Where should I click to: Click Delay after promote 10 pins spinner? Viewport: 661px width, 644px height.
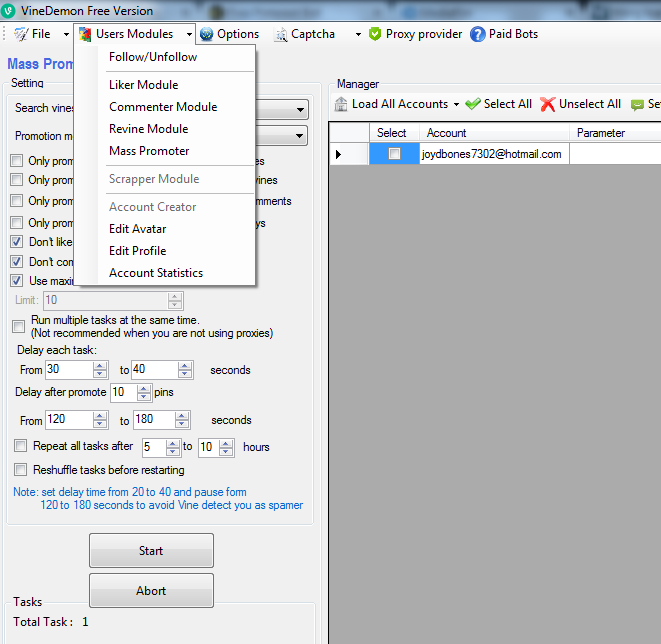pos(130,392)
